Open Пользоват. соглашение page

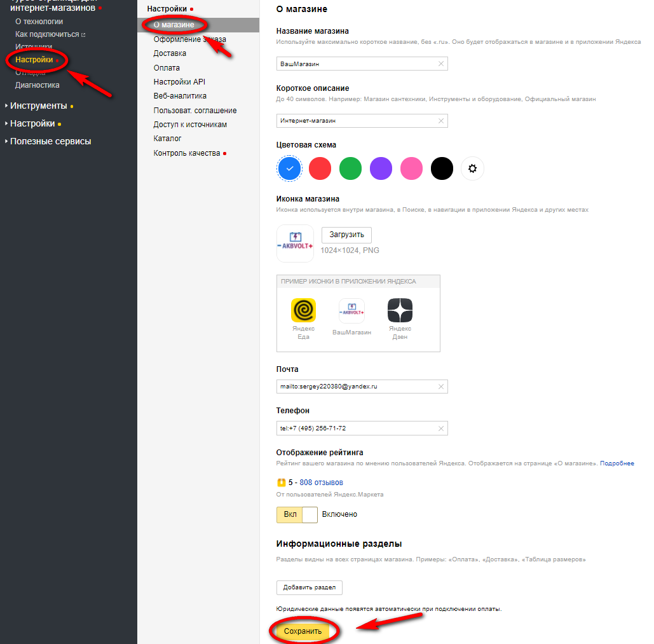(x=194, y=111)
